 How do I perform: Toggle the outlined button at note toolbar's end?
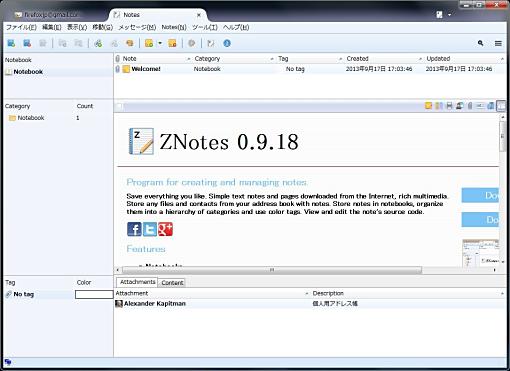[x=501, y=106]
